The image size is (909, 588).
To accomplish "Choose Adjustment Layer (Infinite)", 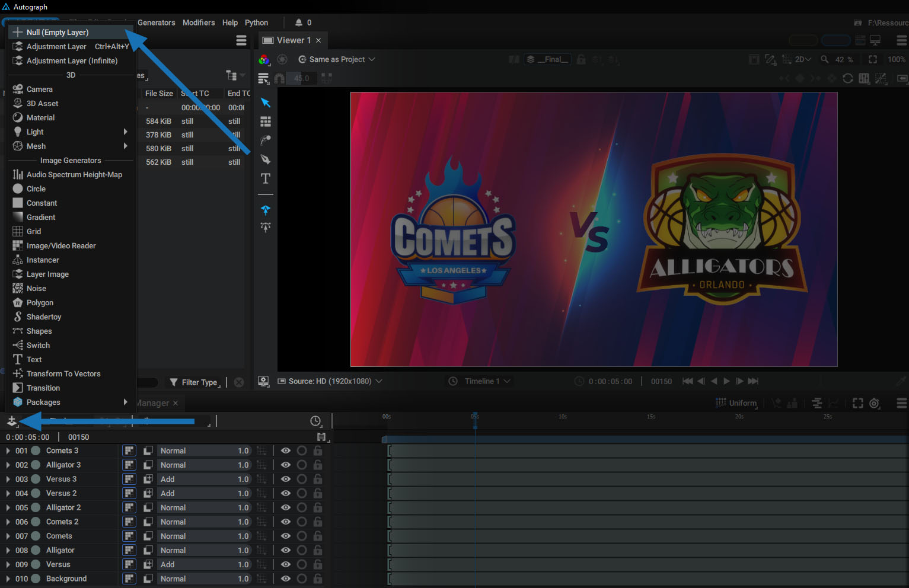I will (x=70, y=60).
